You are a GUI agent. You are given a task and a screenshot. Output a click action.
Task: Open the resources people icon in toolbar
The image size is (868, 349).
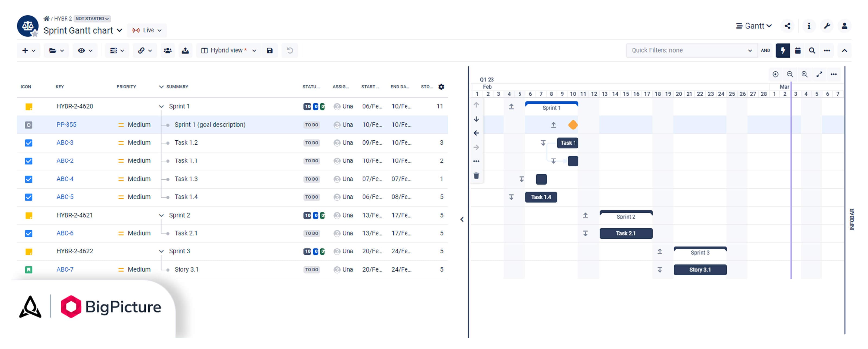pyautogui.click(x=167, y=50)
